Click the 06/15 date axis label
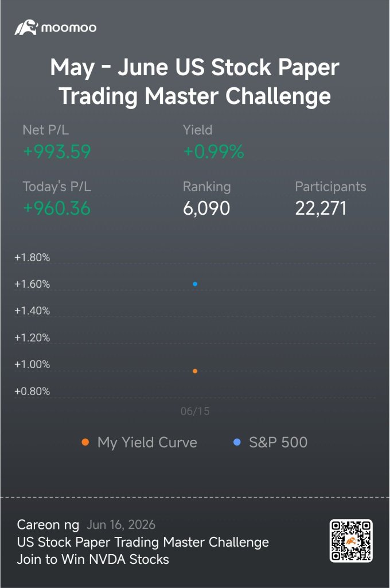This screenshot has width=390, height=588. click(x=195, y=411)
